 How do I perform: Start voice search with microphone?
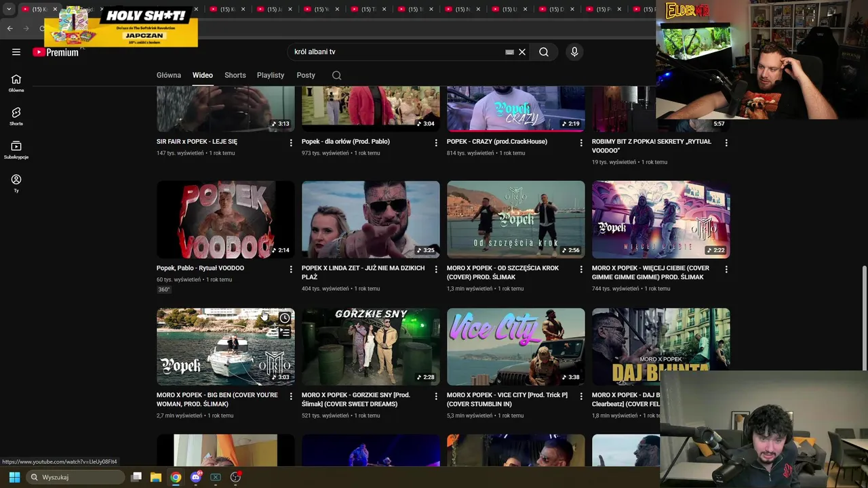[574, 52]
